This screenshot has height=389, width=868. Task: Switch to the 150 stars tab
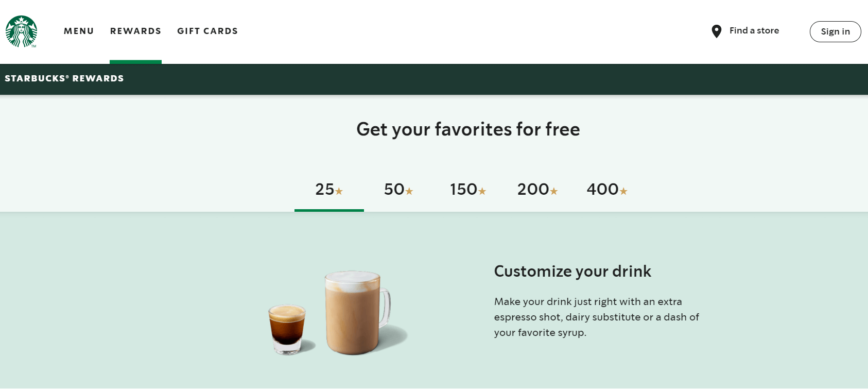coord(468,189)
